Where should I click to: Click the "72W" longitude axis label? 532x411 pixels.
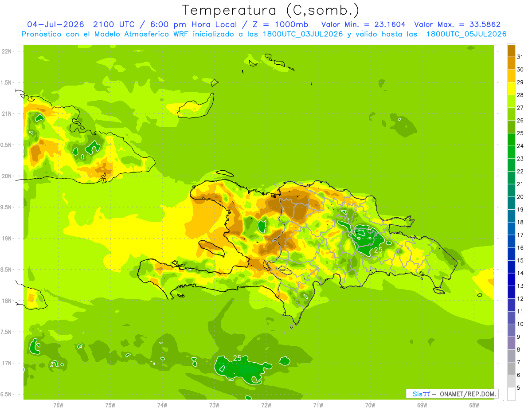[266, 405]
